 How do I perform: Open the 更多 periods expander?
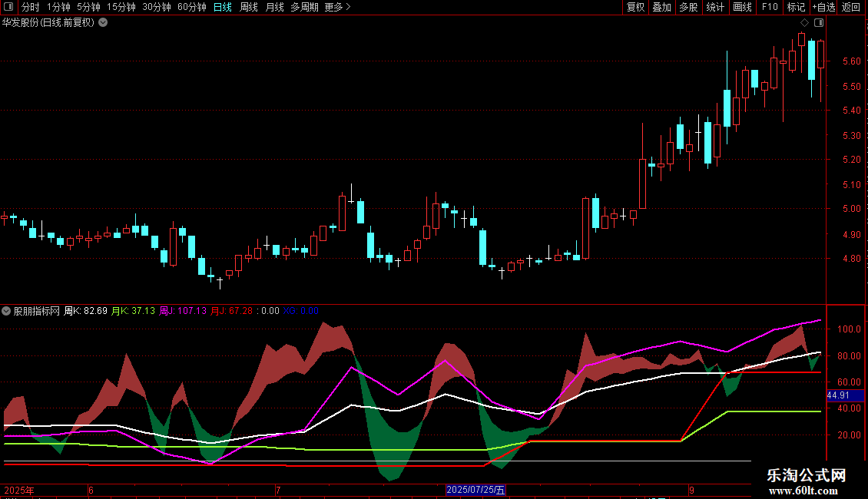pos(337,7)
